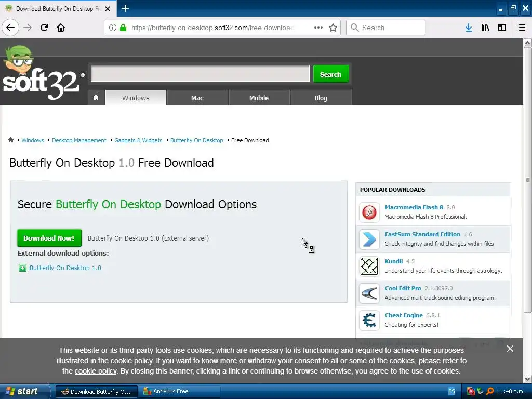Open the Butterfly On Desktop 1.0 link
The image size is (532, 399).
pos(65,268)
